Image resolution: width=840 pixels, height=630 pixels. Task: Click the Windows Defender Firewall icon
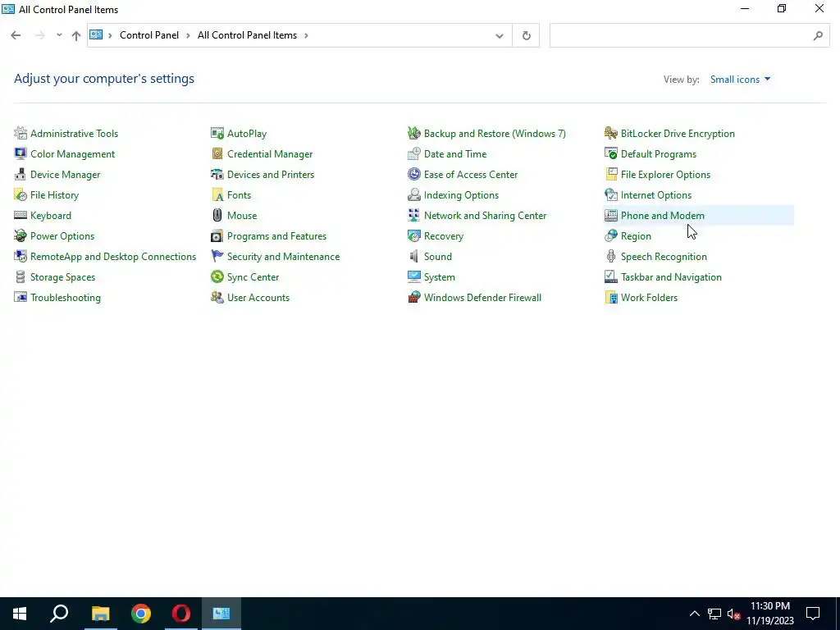pyautogui.click(x=413, y=297)
